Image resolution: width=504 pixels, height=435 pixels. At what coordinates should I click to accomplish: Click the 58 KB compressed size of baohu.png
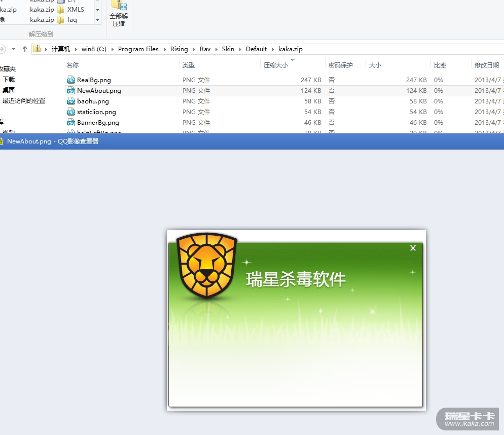pyautogui.click(x=313, y=101)
